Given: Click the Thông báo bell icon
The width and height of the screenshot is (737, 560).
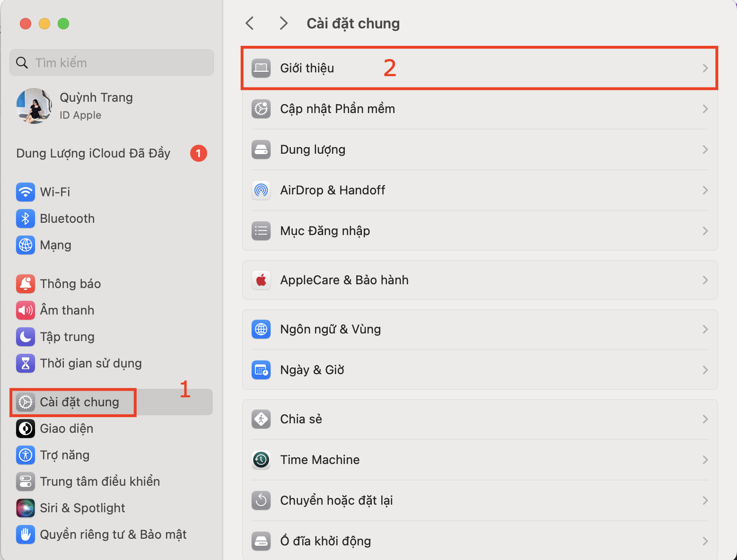Looking at the screenshot, I should 26,284.
